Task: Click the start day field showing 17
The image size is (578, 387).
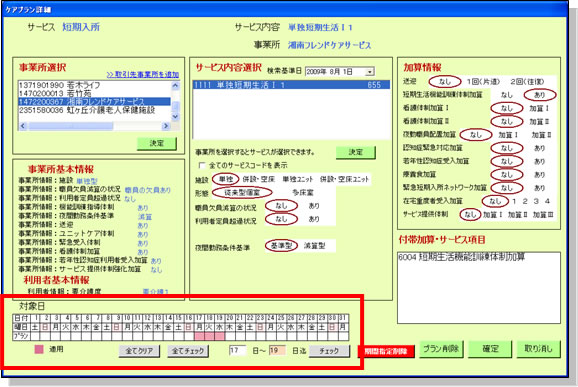Action: pyautogui.click(x=238, y=350)
